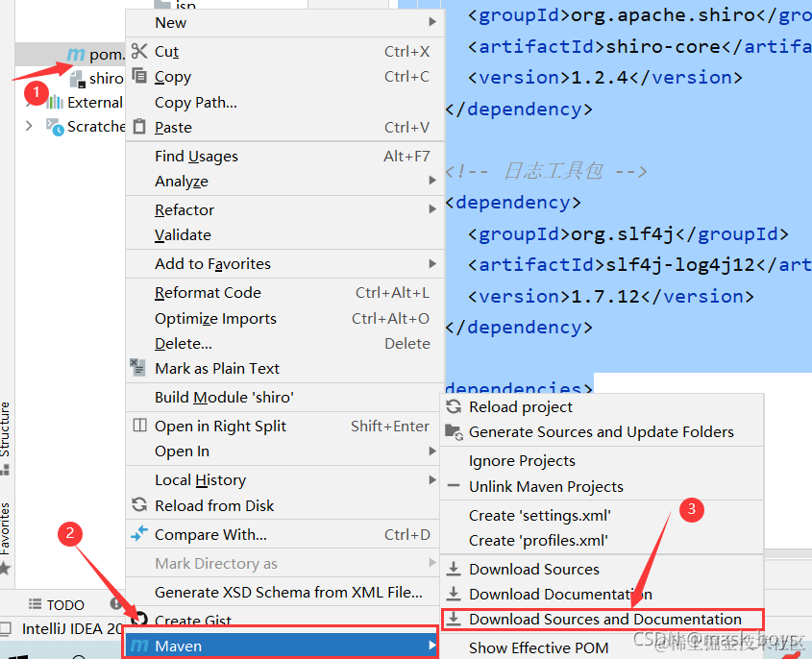This screenshot has width=812, height=659.
Task: Expand the Open In submenu arrow
Action: click(x=432, y=451)
